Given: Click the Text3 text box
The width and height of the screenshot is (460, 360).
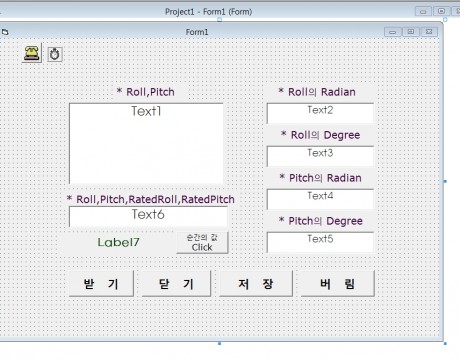Looking at the screenshot, I should [x=320, y=156].
